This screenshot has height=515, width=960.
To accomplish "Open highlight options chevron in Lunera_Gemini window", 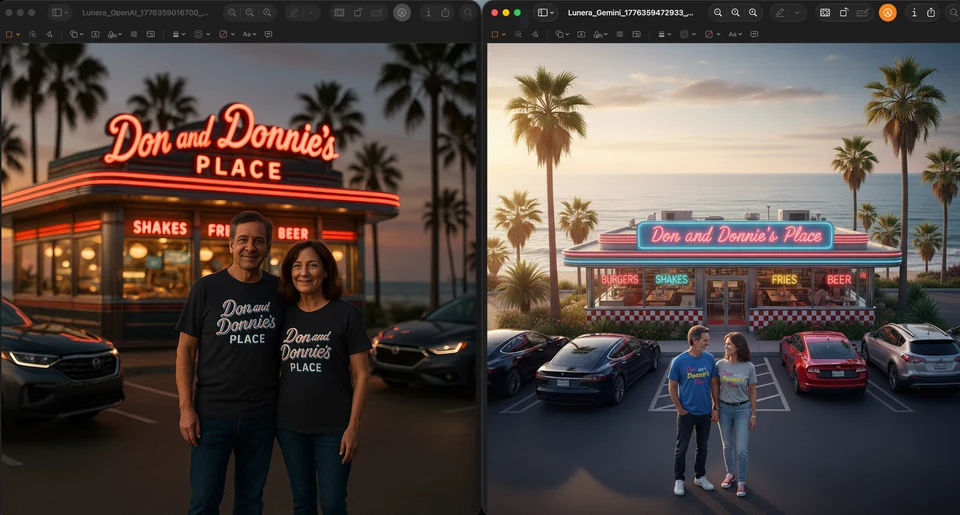I will pos(797,12).
